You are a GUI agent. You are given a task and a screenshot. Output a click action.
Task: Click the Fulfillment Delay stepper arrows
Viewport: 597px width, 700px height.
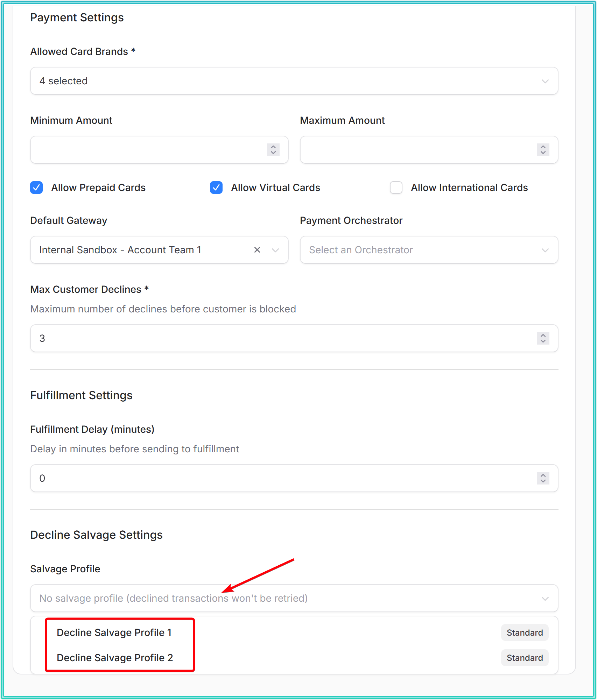[x=543, y=478]
